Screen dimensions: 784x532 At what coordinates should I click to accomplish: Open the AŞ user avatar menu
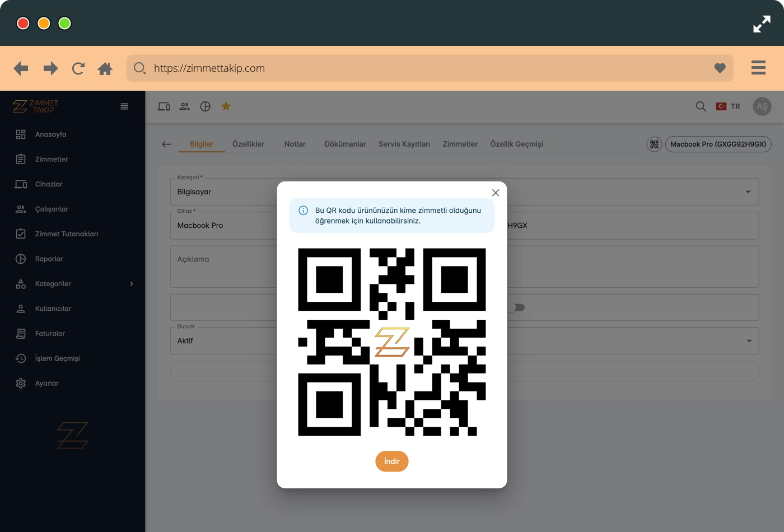tap(762, 106)
